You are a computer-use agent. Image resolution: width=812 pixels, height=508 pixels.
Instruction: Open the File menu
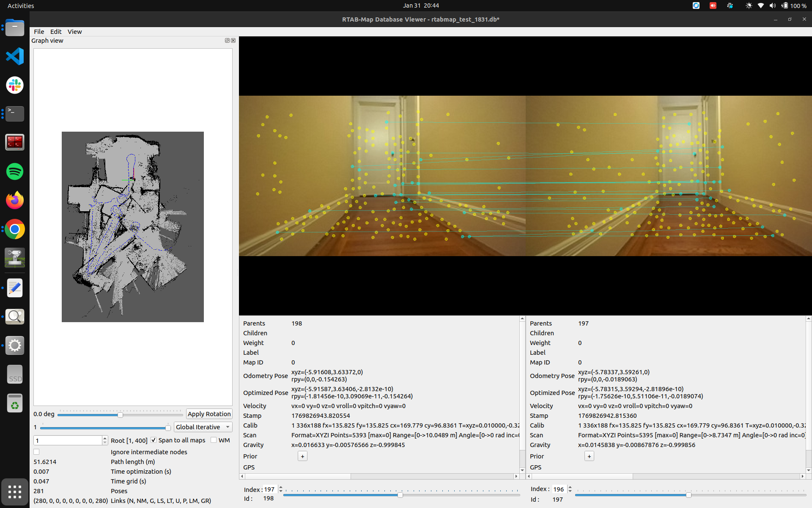(39, 32)
